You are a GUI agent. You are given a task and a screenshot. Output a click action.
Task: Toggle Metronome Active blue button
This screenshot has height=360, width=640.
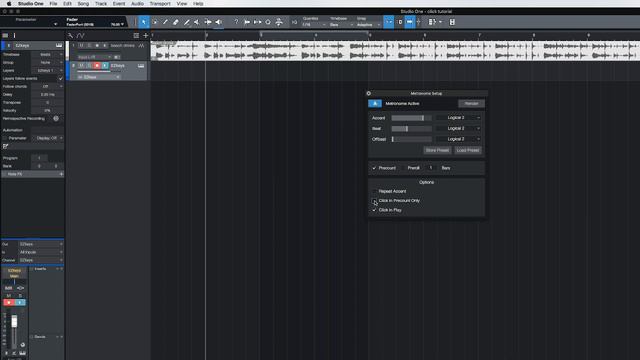pos(375,104)
